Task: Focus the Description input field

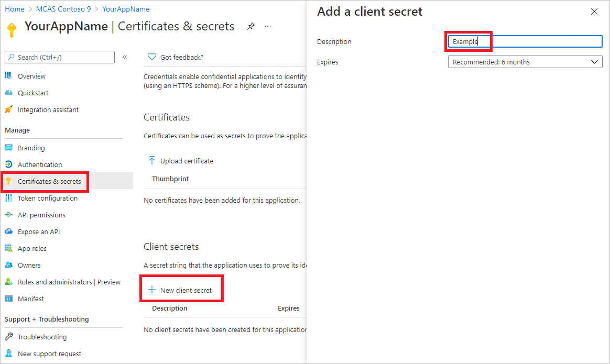Action: [x=525, y=41]
